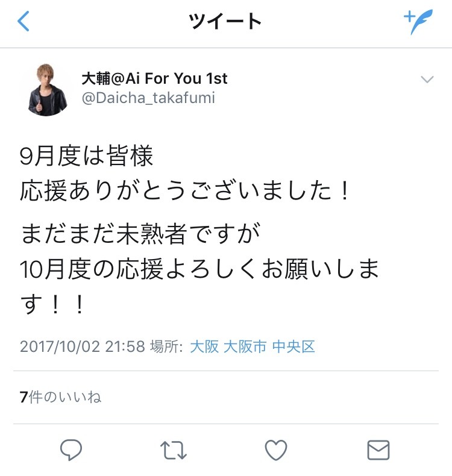Tap the line 応援ありがとうございました！
This screenshot has height=476, width=452.
pos(186,191)
